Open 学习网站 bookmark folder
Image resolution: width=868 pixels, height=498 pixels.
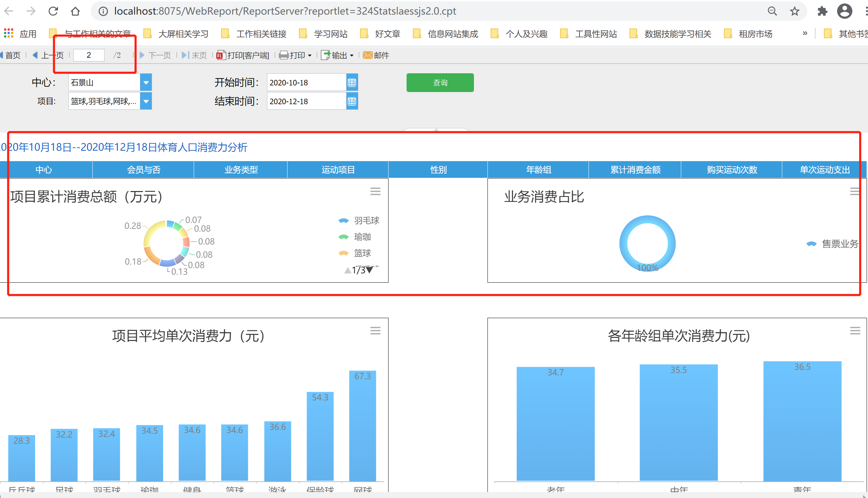(323, 34)
